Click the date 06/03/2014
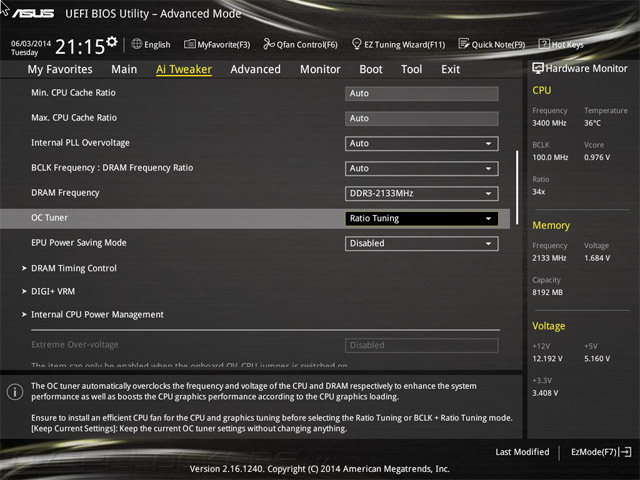 [31, 43]
